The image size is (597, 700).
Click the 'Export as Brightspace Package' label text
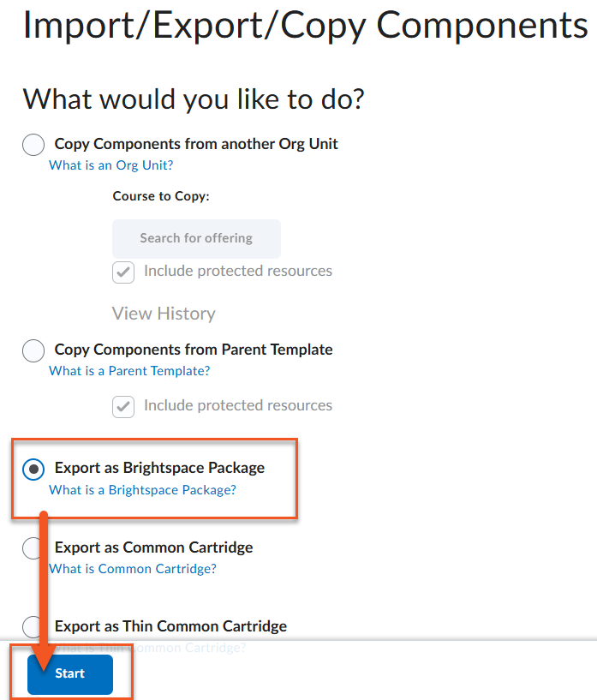[x=159, y=468]
